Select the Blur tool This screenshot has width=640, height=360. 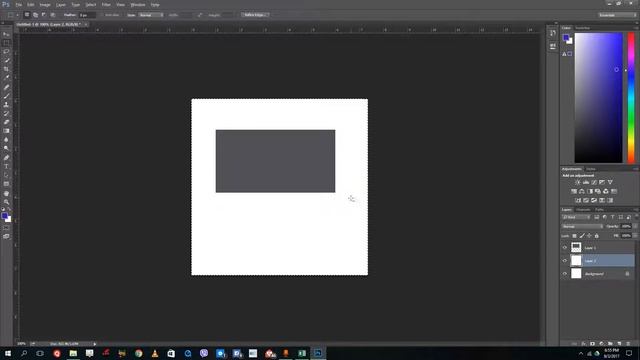tap(6, 140)
